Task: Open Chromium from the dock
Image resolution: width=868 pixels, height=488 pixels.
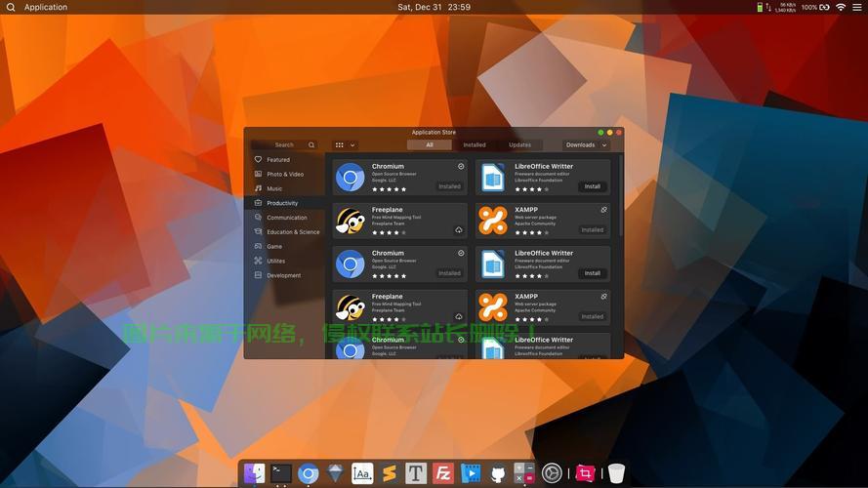Action: [x=309, y=473]
